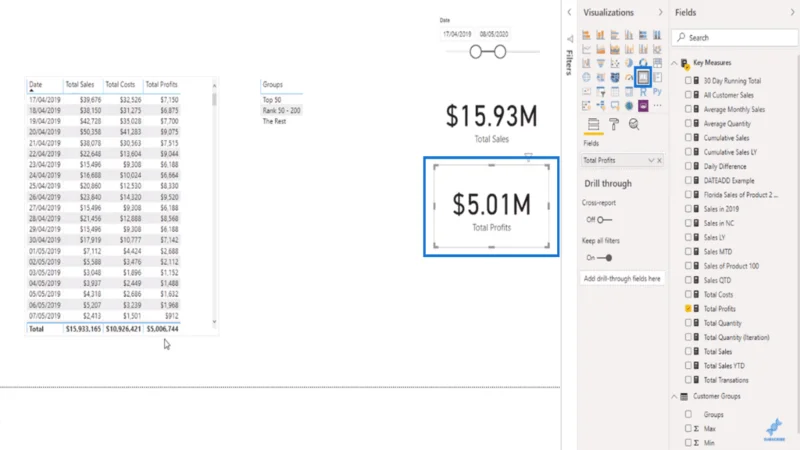Viewport: 800px width, 450px height.
Task: Click the right chevron beside Visualizations title
Action: pos(660,12)
